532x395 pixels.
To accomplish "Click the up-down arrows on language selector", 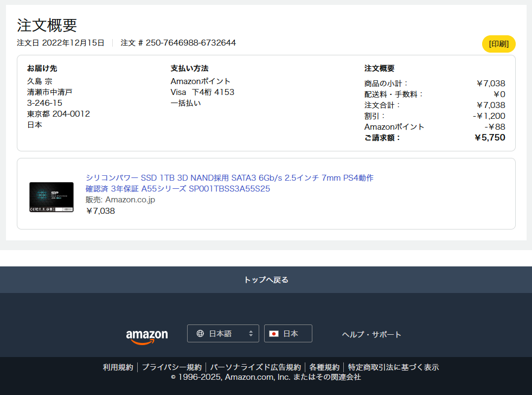I will pos(251,334).
